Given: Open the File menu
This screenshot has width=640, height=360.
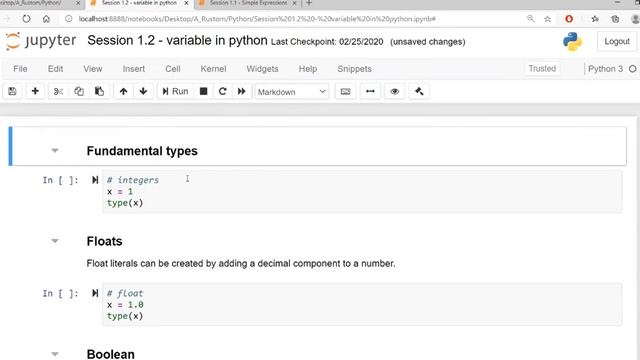Looking at the screenshot, I should coord(20,69).
